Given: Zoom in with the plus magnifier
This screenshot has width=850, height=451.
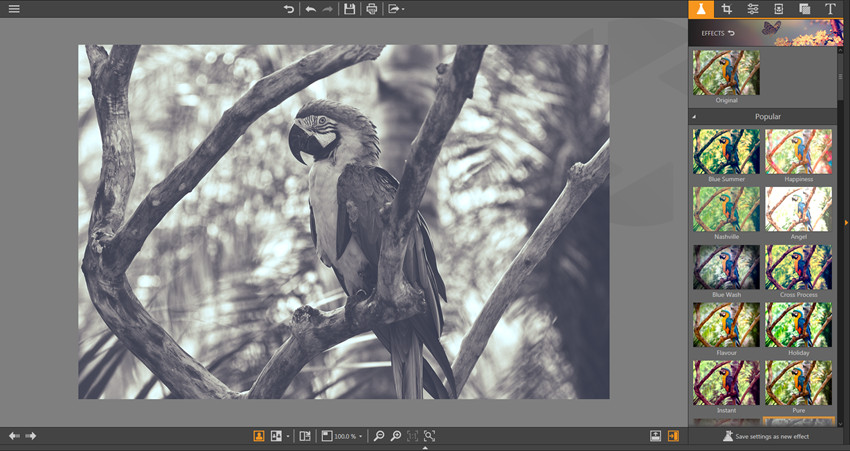Looking at the screenshot, I should click(x=396, y=436).
